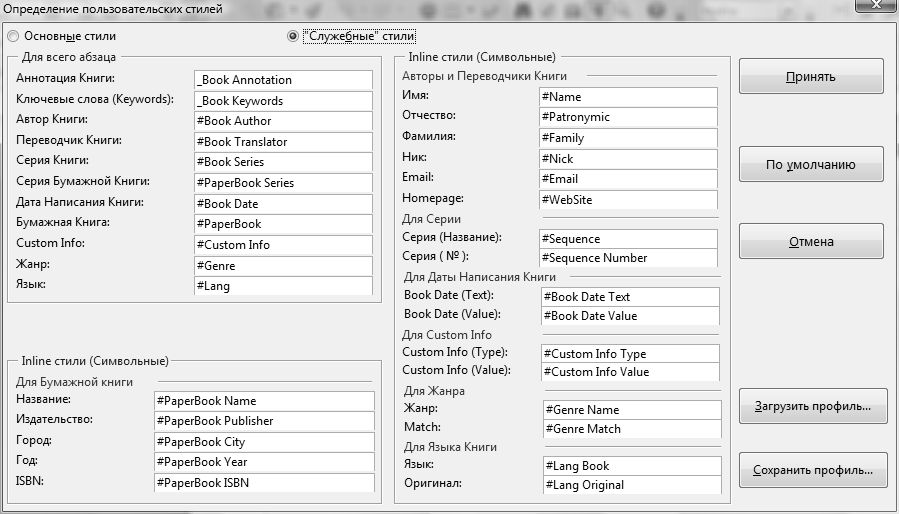Click the "#Lang Original" field
The width and height of the screenshot is (899, 514).
point(632,485)
